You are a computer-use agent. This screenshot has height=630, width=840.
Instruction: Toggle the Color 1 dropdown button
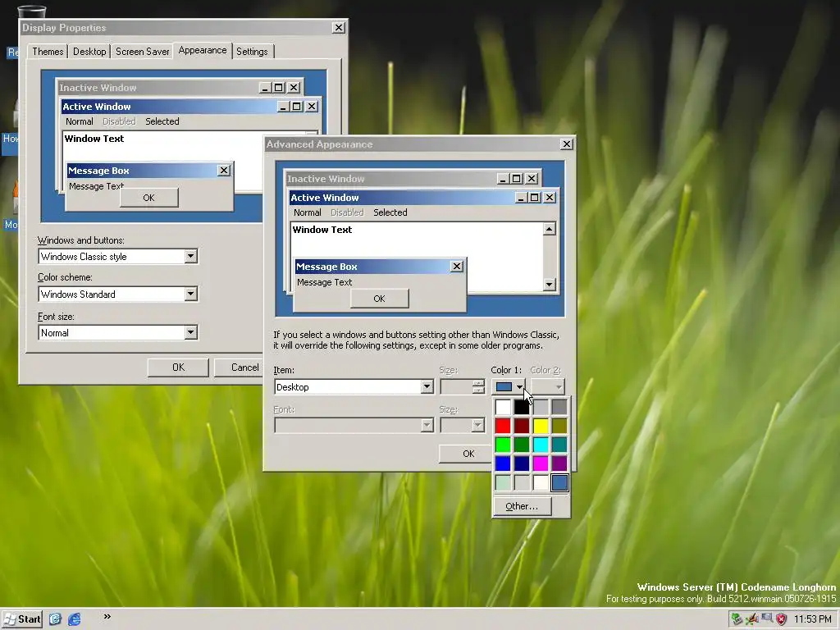point(509,387)
